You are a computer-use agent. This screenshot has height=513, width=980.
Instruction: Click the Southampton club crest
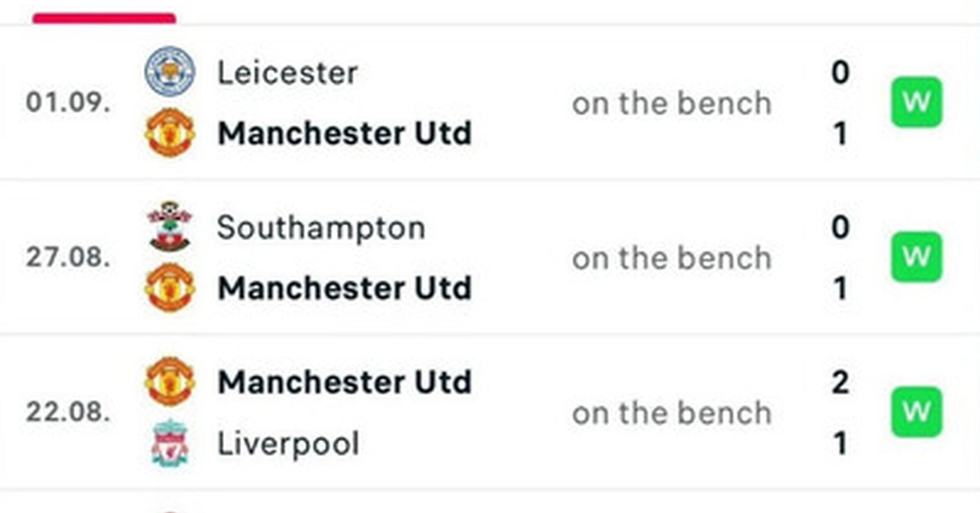[x=169, y=226]
